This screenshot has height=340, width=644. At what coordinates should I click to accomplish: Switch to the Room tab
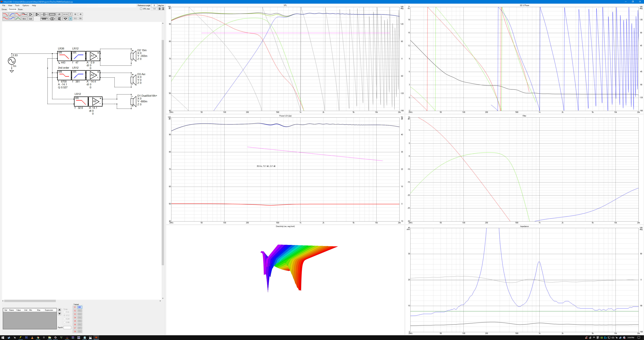pyautogui.click(x=20, y=9)
